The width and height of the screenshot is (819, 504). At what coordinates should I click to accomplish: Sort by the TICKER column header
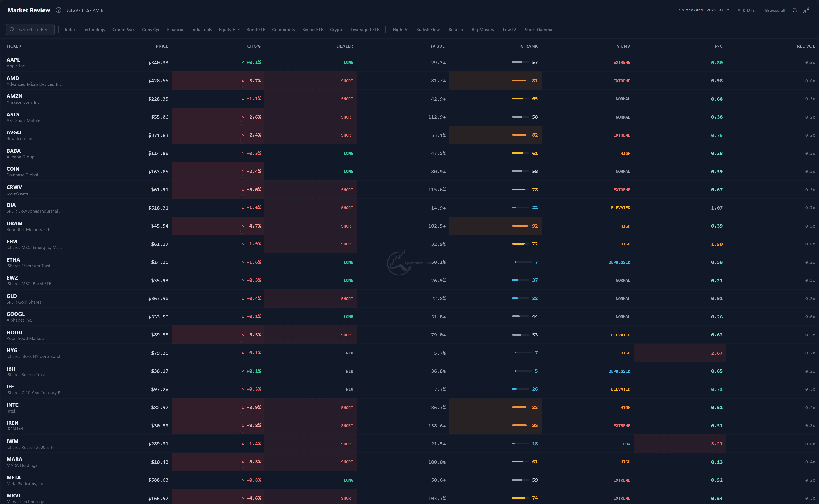14,46
